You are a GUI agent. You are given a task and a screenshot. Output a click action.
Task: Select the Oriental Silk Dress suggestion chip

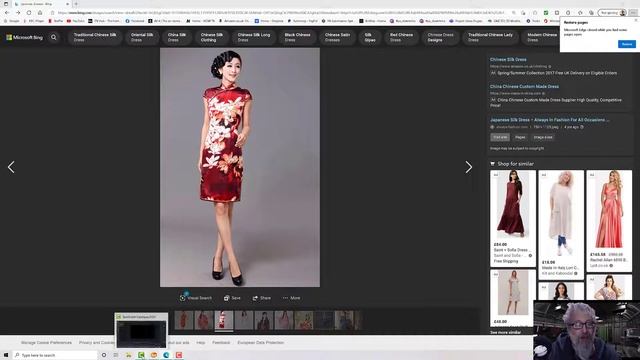coord(142,37)
